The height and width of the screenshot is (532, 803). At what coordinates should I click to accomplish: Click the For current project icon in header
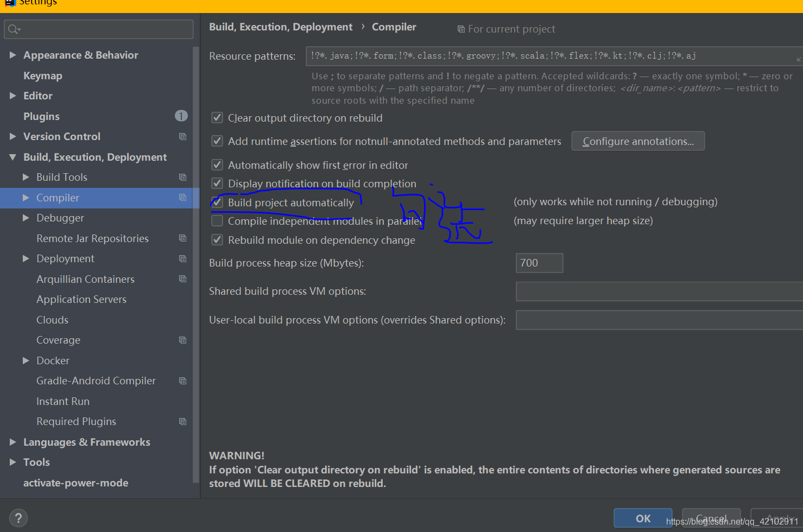461,29
